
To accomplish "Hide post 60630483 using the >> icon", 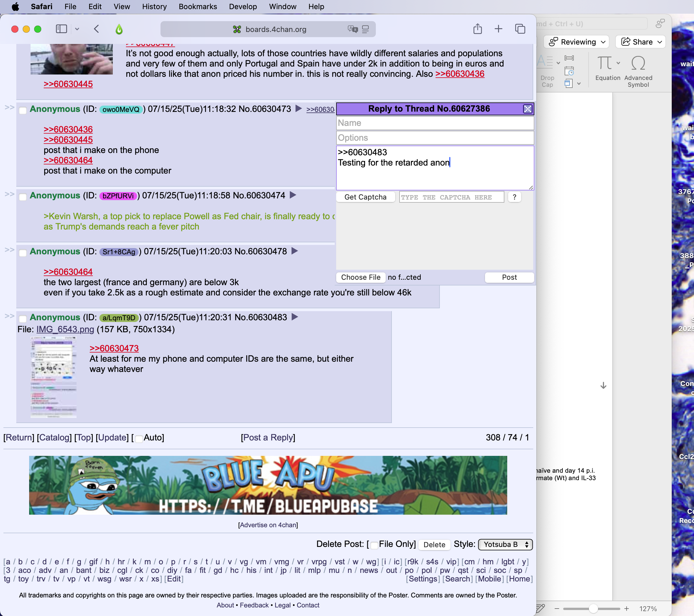I will point(9,316).
